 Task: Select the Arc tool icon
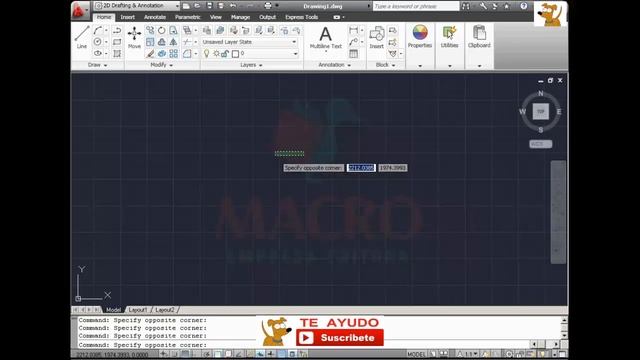pos(98,30)
